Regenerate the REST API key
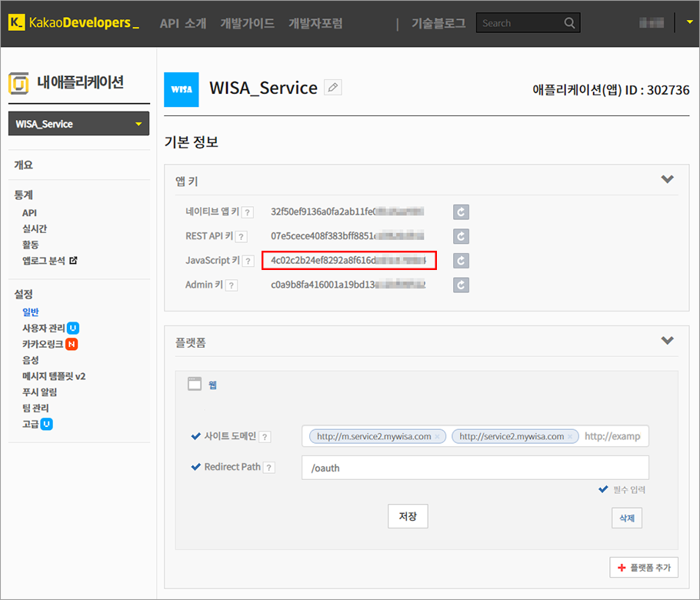The image size is (700, 600). tap(462, 236)
